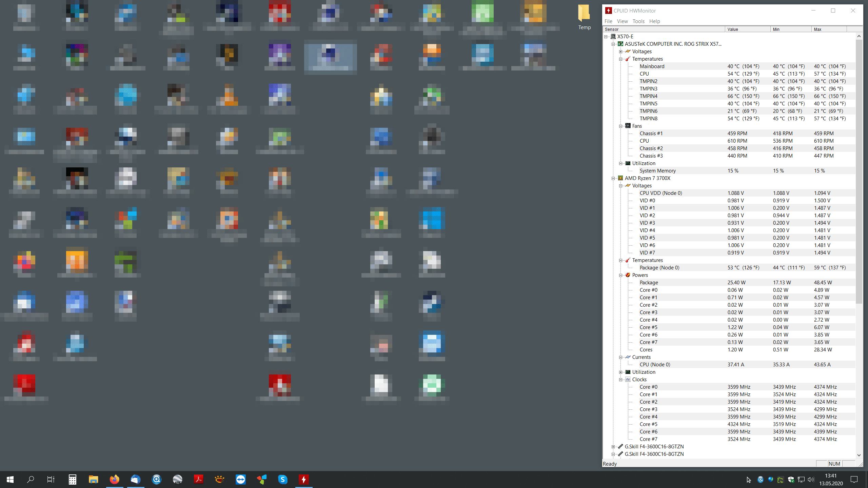Collapse the AMD Ryzen 7 3700X node
This screenshot has height=488, width=868.
click(x=613, y=178)
